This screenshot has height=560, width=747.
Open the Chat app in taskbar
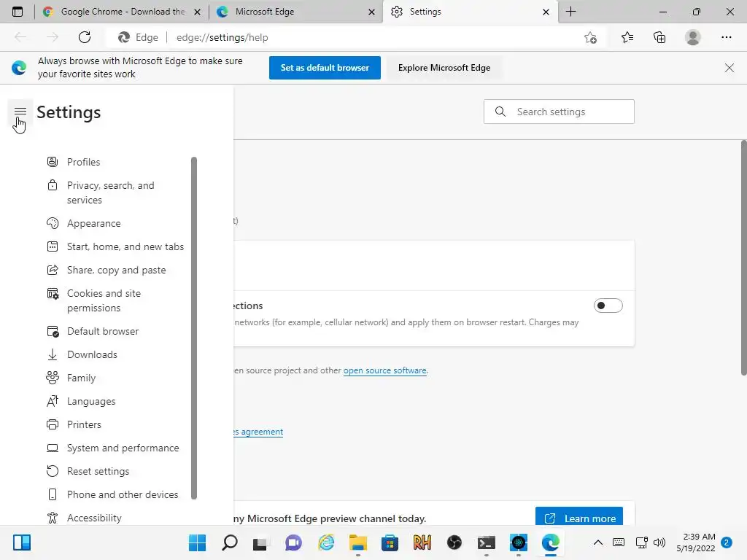[293, 542]
